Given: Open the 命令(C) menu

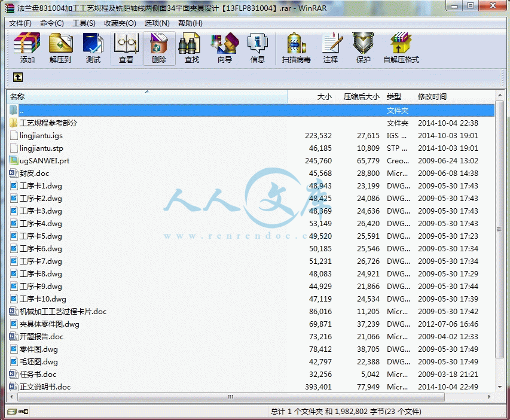Looking at the screenshot, I should [x=51, y=23].
